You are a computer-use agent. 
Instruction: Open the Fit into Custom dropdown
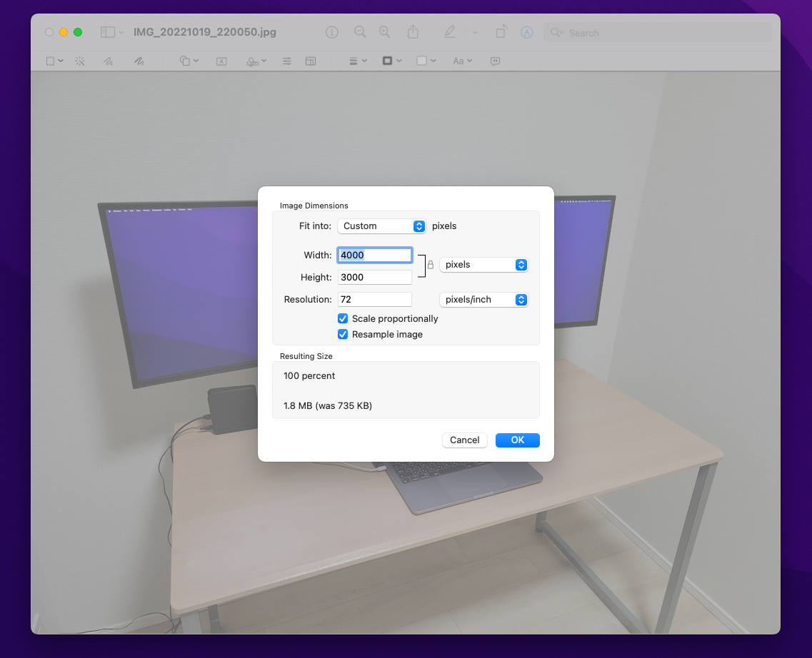381,226
